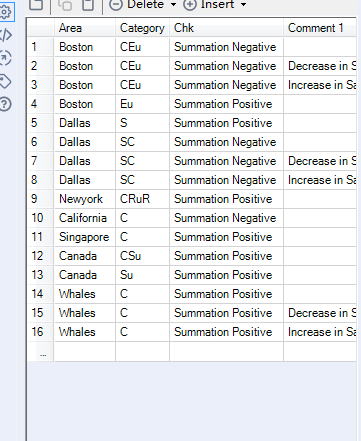The height and width of the screenshot is (441, 361).
Task: Click 'Decrease in S' comment in row 2
Action: click(320, 66)
